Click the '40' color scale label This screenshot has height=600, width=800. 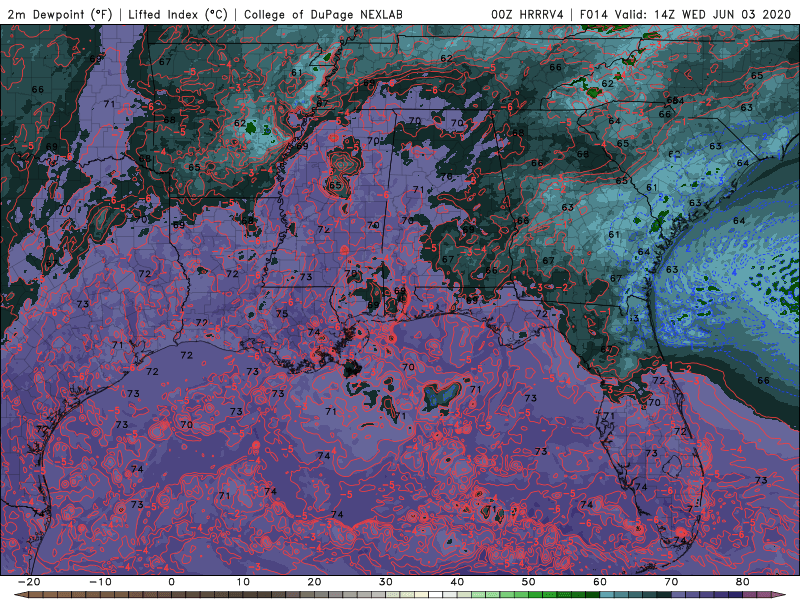click(457, 582)
